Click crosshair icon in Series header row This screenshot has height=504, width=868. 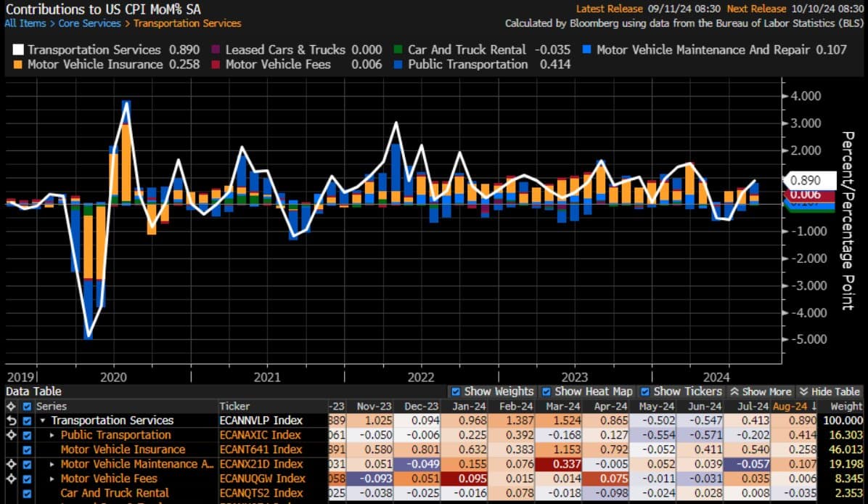11,407
